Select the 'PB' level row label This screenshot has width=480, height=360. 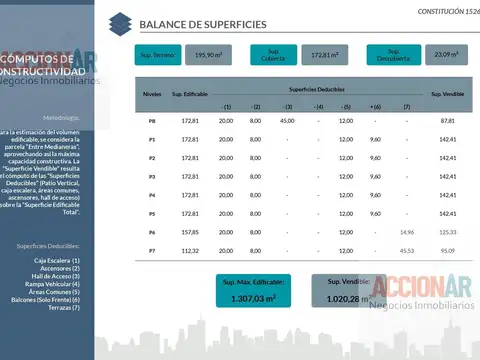click(x=152, y=121)
